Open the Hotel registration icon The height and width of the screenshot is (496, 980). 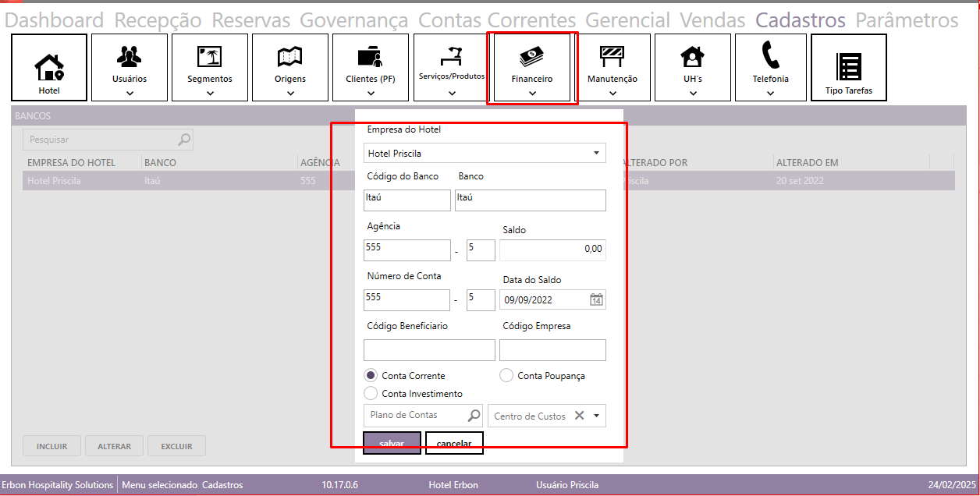pos(49,67)
